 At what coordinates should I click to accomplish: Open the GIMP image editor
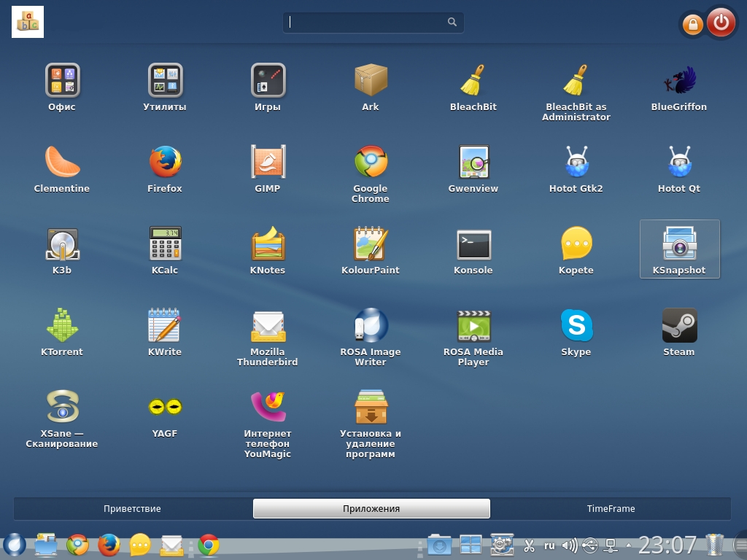tap(268, 163)
